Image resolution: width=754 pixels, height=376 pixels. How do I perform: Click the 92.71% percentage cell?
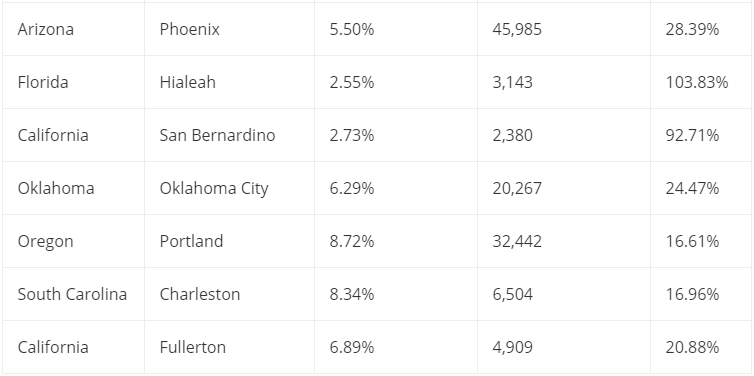tap(701, 135)
